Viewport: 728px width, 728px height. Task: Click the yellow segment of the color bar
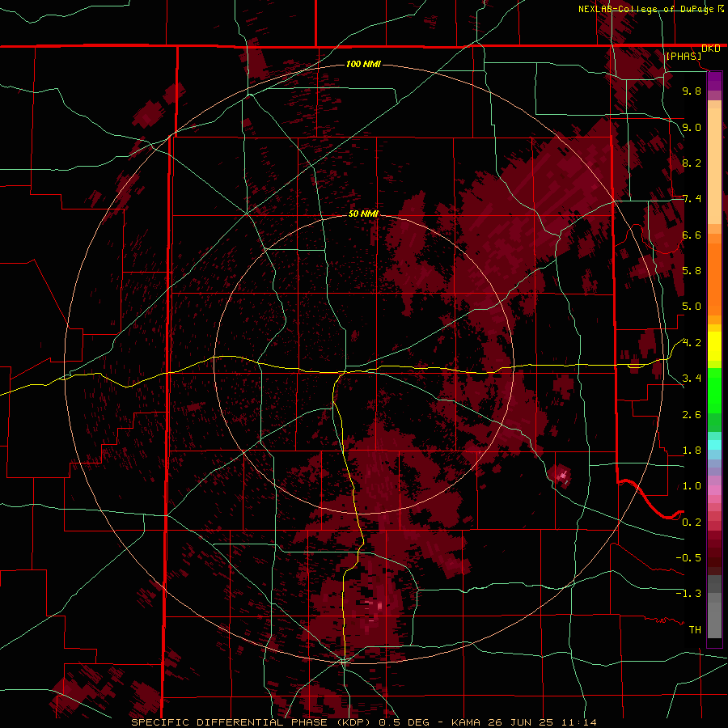click(x=714, y=346)
